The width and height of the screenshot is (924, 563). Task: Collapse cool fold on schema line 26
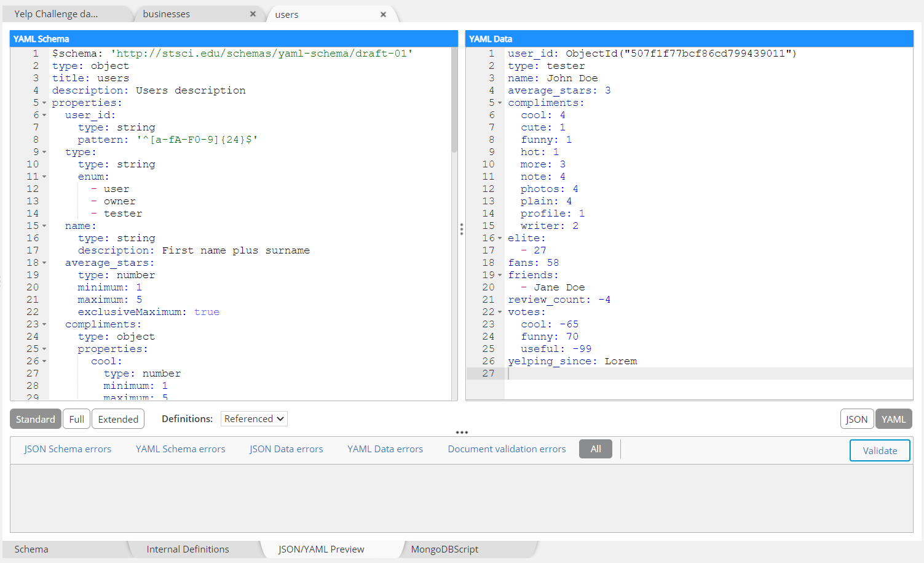(x=44, y=361)
